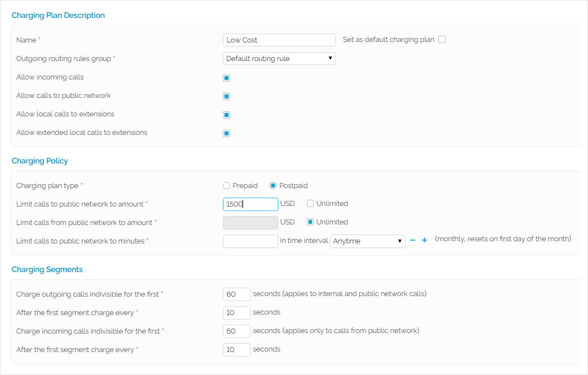The width and height of the screenshot is (588, 375).
Task: Edit outgoing calls indivisible first seconds field
Action: [x=236, y=294]
